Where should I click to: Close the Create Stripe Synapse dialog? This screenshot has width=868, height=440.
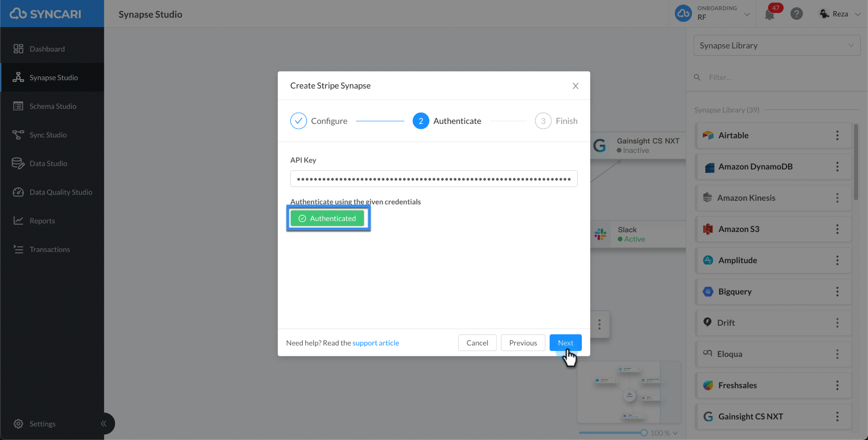pyautogui.click(x=575, y=86)
